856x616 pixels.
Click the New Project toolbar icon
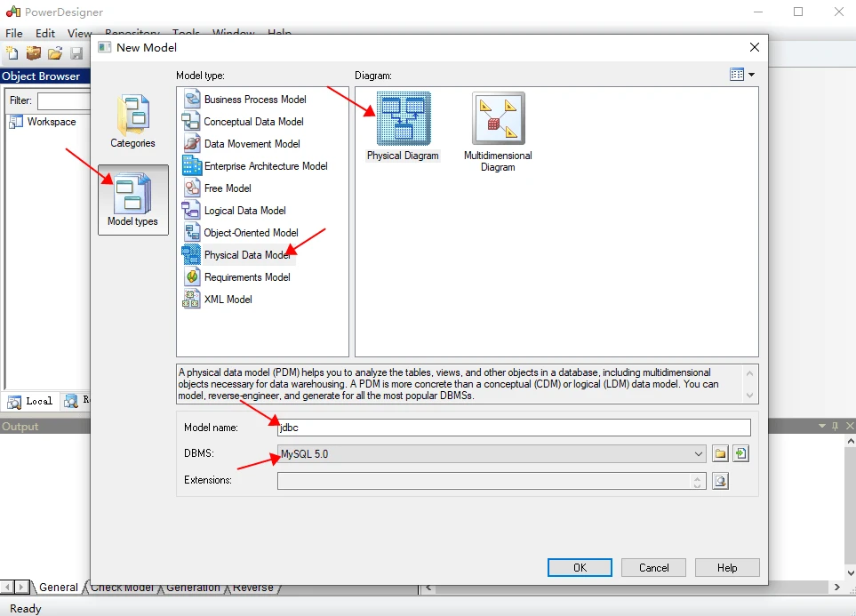click(x=34, y=53)
